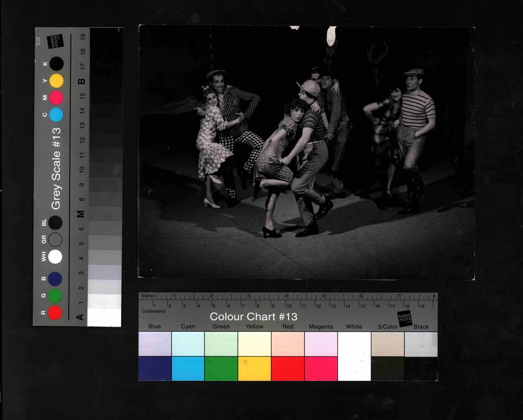This screenshot has height=420, width=523.
Task: Click the Danes-Picta logo on grey scale card
Action: pos(55,42)
